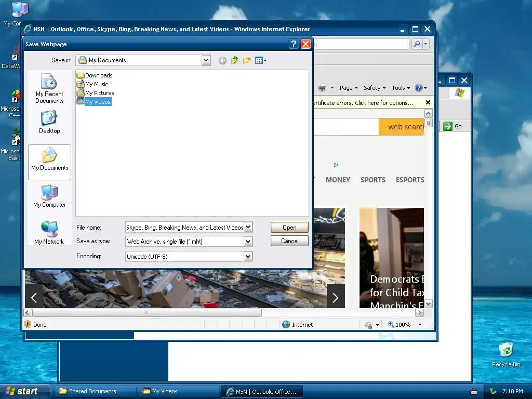Maximize the Internet Explorer window
Viewport: 532px width, 399px height.
pyautogui.click(x=415, y=29)
